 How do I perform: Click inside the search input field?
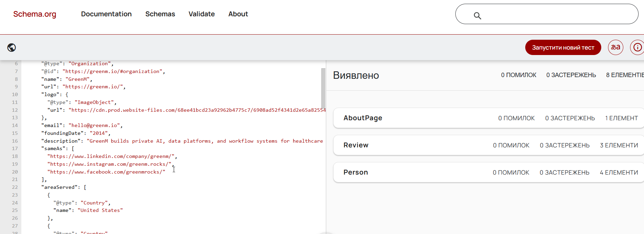tap(556, 14)
